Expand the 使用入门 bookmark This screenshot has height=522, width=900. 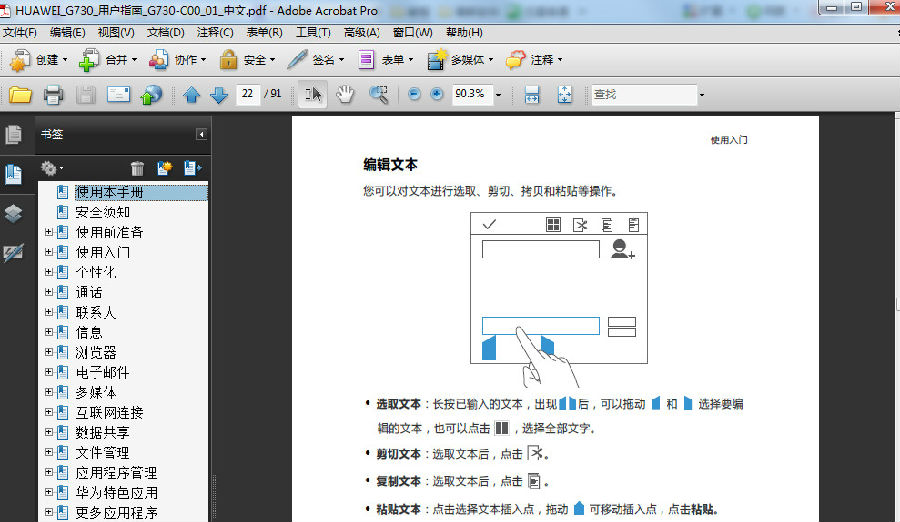[49, 252]
